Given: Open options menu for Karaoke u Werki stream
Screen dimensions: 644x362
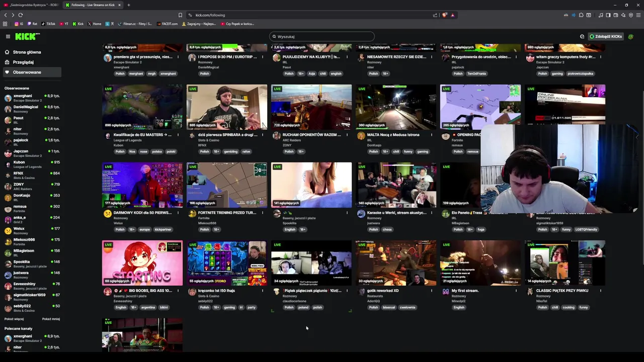Looking at the screenshot, I should click(x=431, y=213).
